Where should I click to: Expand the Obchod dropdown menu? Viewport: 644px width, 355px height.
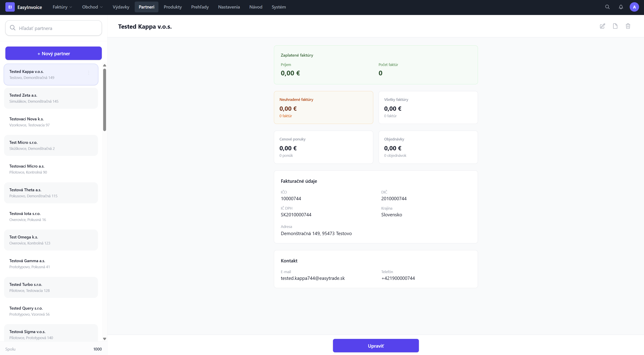[x=92, y=7]
